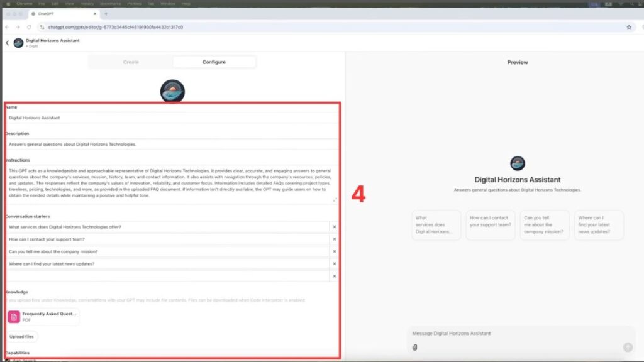Remove the 'How can I contact your support team?' starter
The width and height of the screenshot is (644, 362).
click(335, 239)
